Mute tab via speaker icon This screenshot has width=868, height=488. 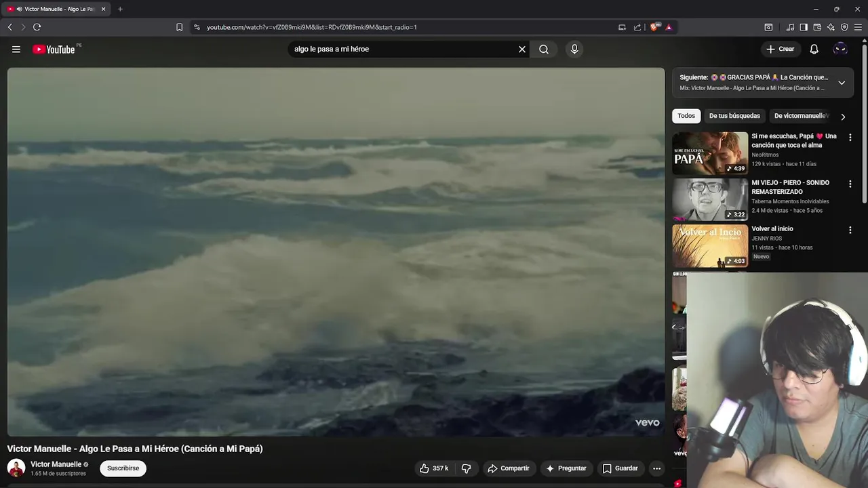(19, 9)
